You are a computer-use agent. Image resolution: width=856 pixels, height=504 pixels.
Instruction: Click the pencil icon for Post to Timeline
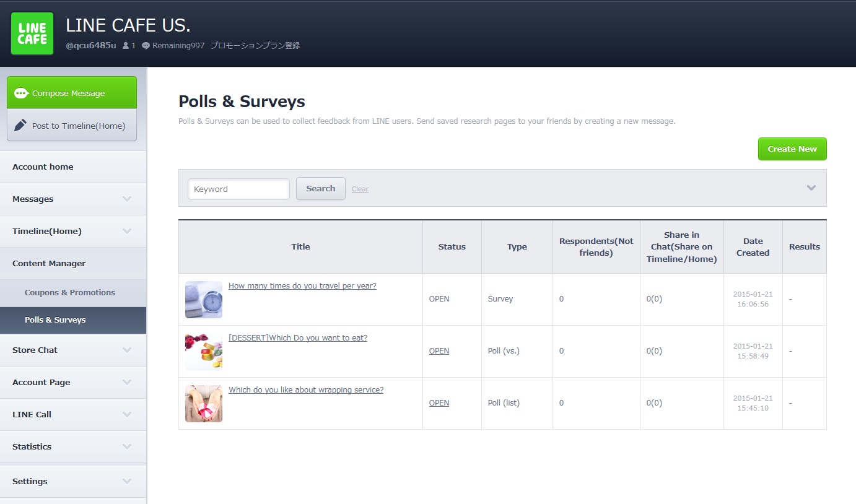(x=20, y=125)
